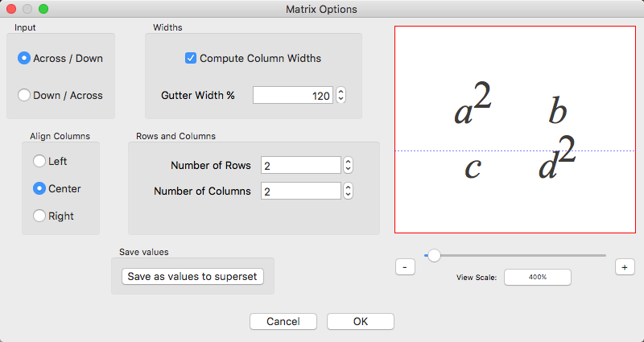Increase Number of Rows with stepper up
644x342 pixels.
pyautogui.click(x=349, y=162)
